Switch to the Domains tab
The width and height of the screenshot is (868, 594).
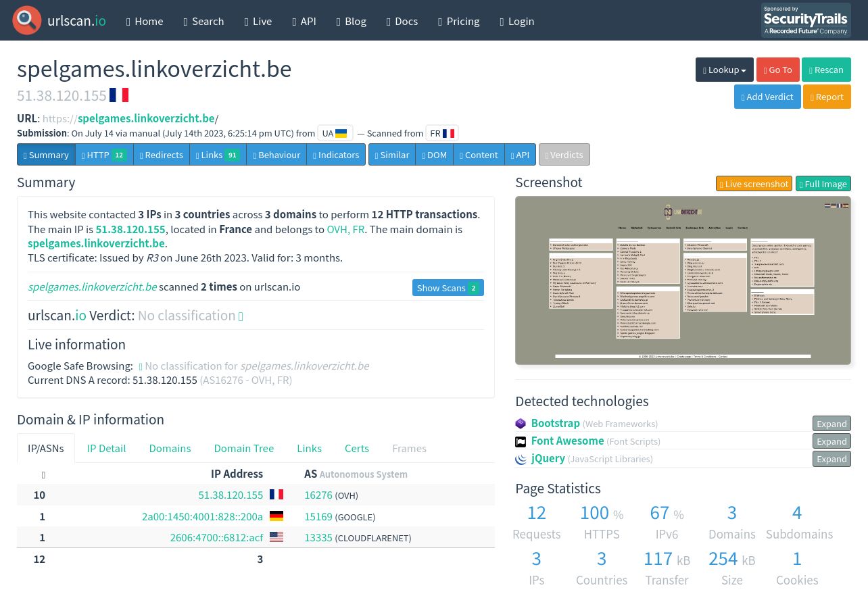tap(170, 448)
